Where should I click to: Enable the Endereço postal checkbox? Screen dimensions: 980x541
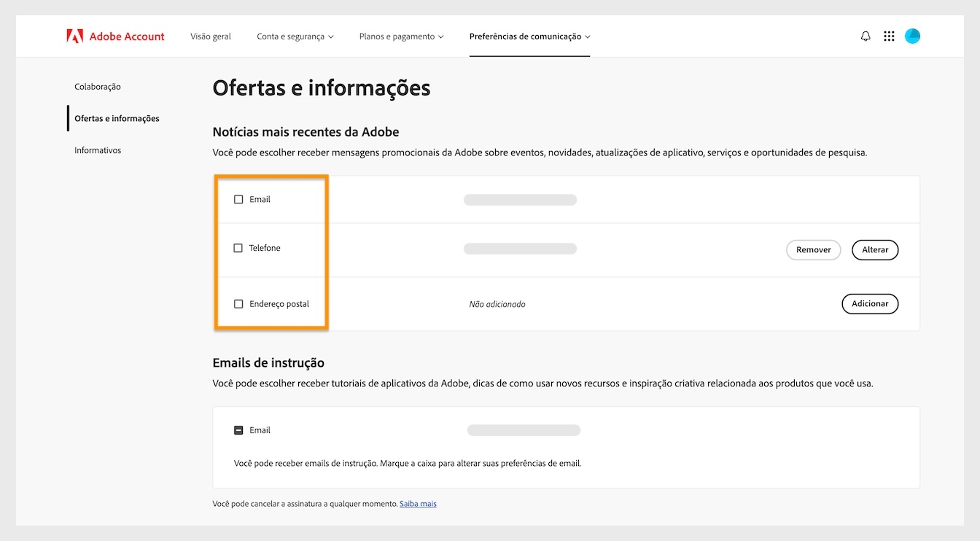[x=238, y=303]
